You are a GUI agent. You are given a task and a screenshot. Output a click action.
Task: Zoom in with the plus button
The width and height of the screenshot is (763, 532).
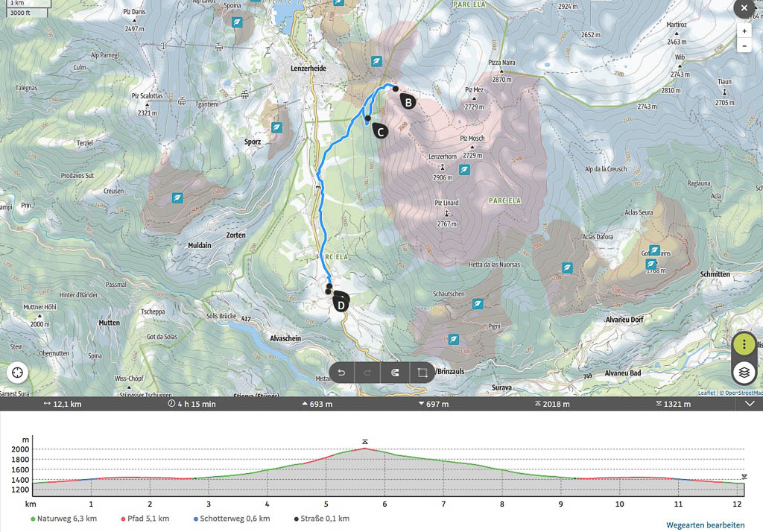[x=744, y=31]
